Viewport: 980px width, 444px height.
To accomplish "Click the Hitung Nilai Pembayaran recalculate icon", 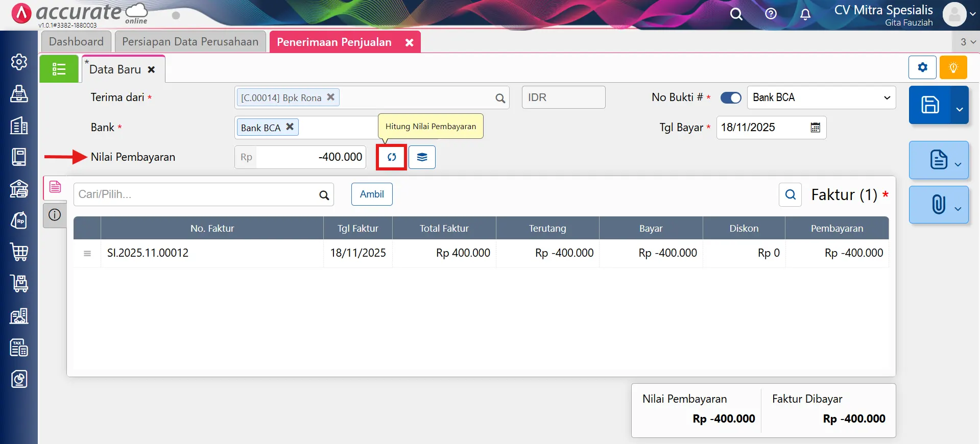I will coord(391,157).
